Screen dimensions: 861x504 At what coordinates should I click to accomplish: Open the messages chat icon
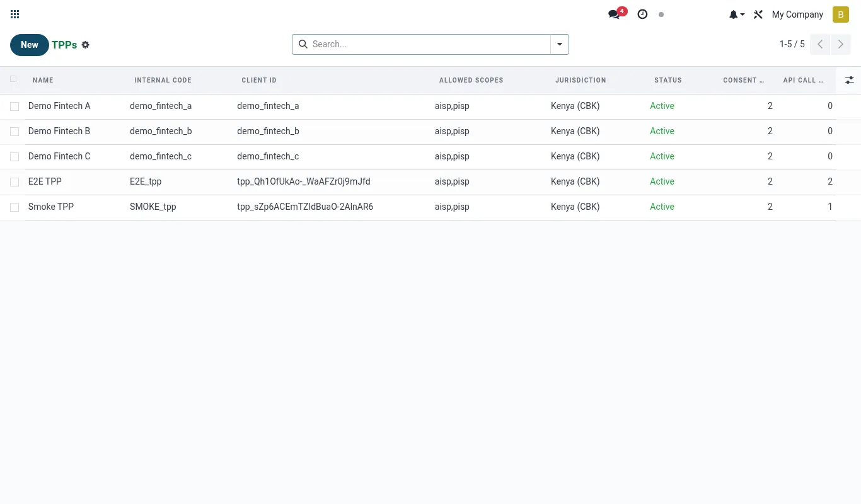pyautogui.click(x=614, y=14)
